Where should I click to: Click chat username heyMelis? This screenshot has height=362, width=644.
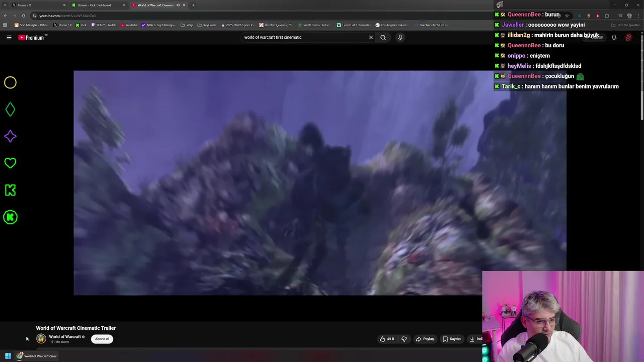(519, 66)
